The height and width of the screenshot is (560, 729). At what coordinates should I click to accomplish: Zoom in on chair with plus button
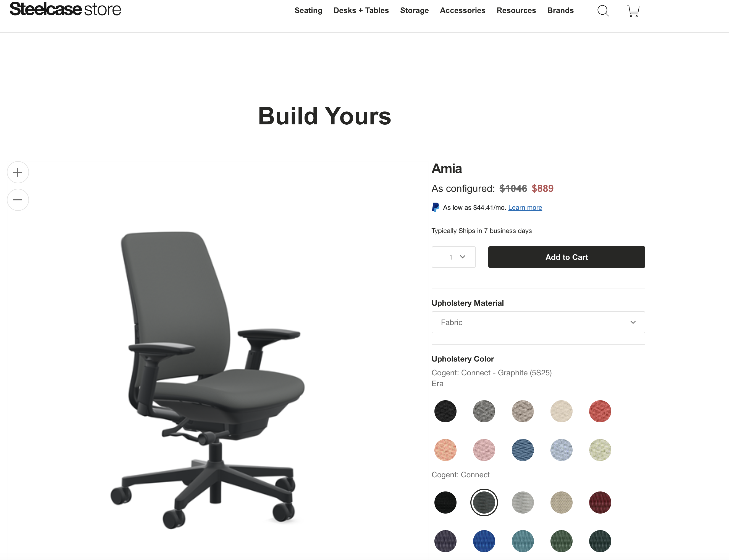tap(18, 172)
